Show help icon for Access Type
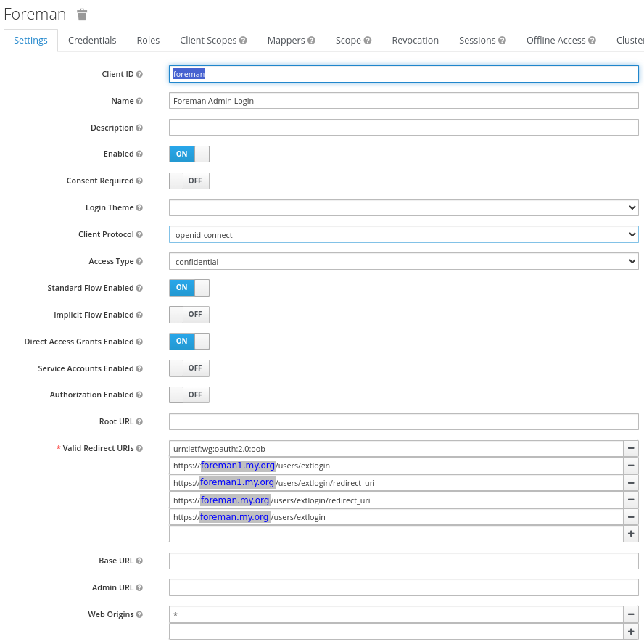Viewport: 644px width, 644px height. (x=139, y=261)
